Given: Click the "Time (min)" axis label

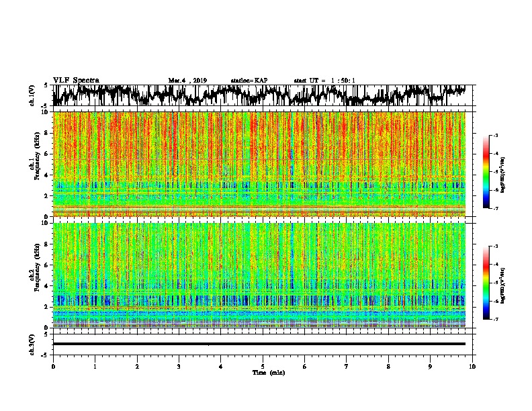Looking at the screenshot, I should [x=269, y=373].
